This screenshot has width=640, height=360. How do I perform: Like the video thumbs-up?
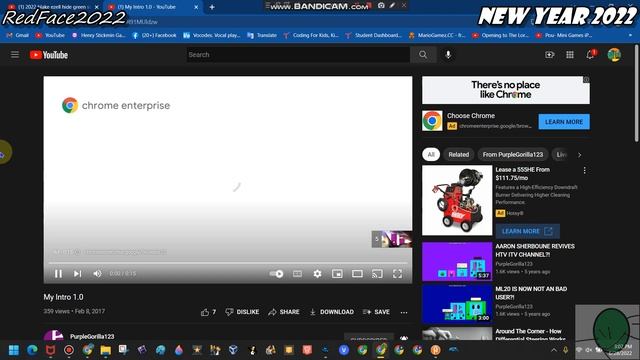[208, 312]
